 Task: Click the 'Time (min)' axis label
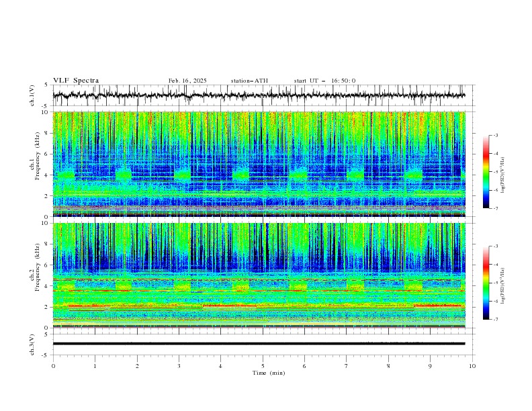click(x=269, y=373)
